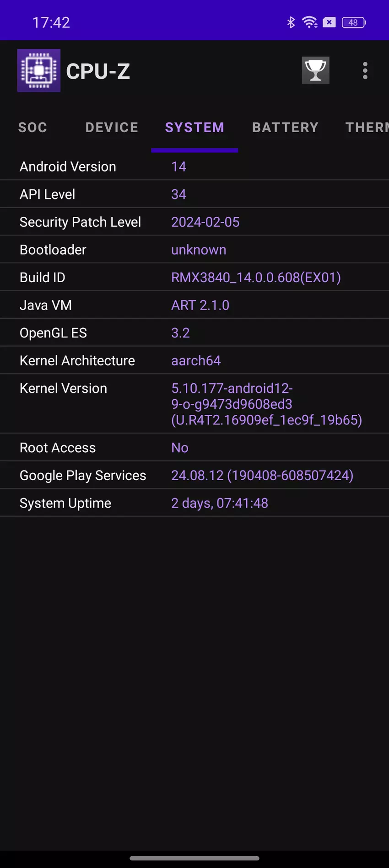
Task: Tap the Google Play Services version
Action: [262, 476]
